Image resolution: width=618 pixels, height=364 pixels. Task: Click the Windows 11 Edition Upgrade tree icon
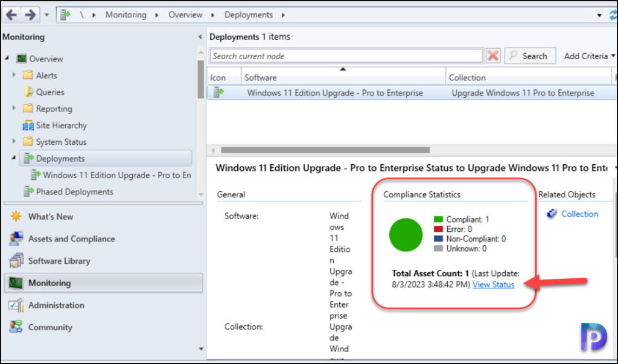click(x=36, y=174)
